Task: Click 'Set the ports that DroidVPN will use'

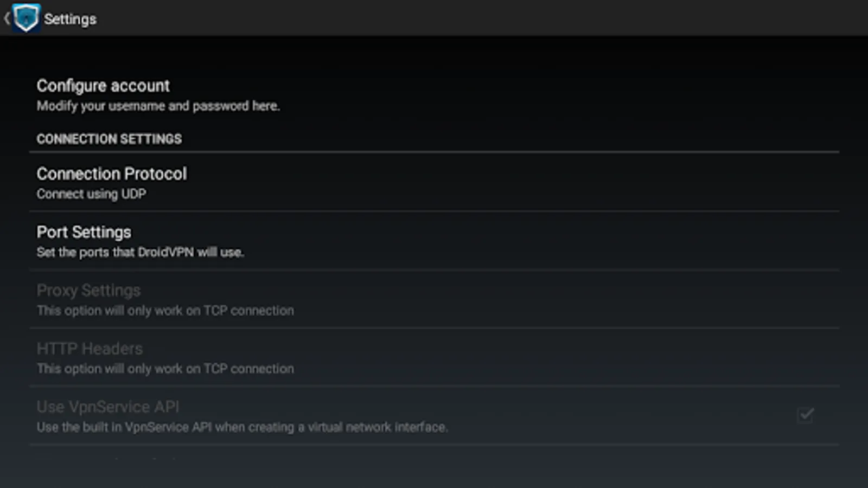Action: pyautogui.click(x=140, y=252)
